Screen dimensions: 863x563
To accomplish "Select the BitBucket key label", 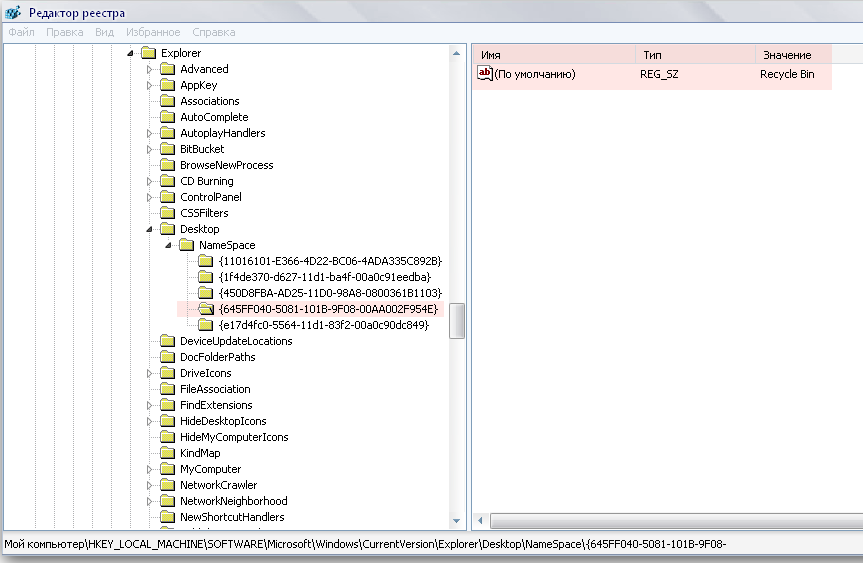I will tap(202, 149).
